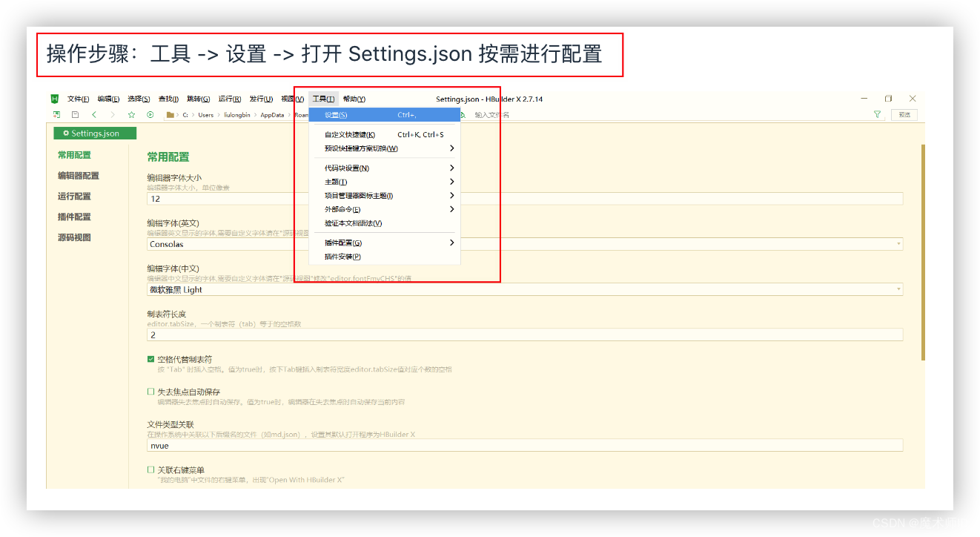Select 运行配置 in sidebar
This screenshot has width=980, height=537.
pos(75,197)
